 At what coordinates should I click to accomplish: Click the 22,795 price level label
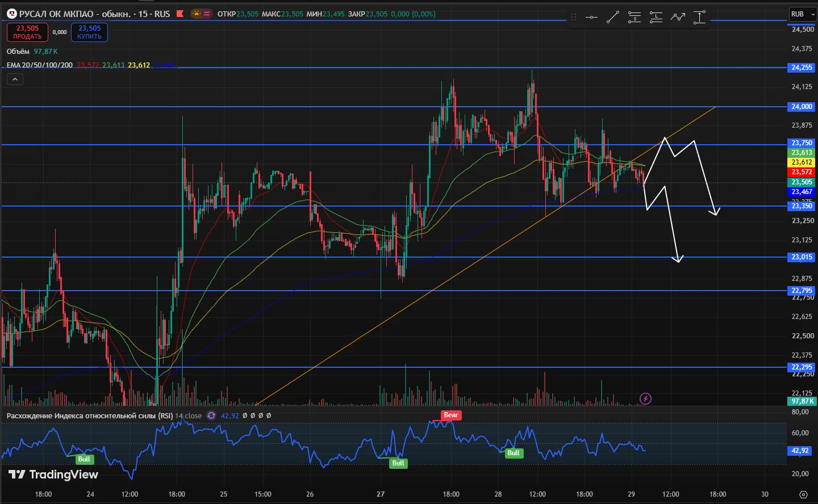(x=802, y=291)
